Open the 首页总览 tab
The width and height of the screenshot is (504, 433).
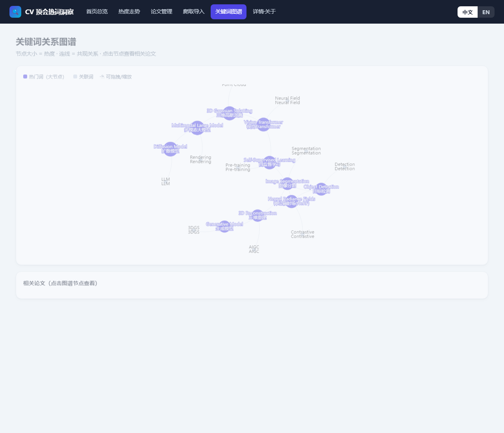point(97,12)
